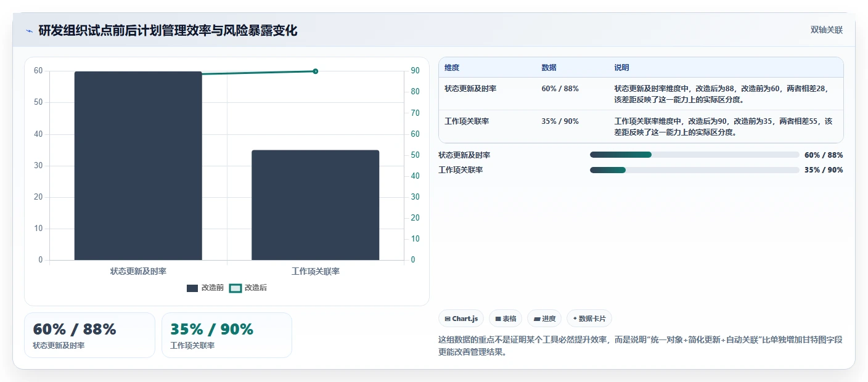The image size is (868, 382).
Task: Click the 35% / 90% data card
Action: pos(227,335)
